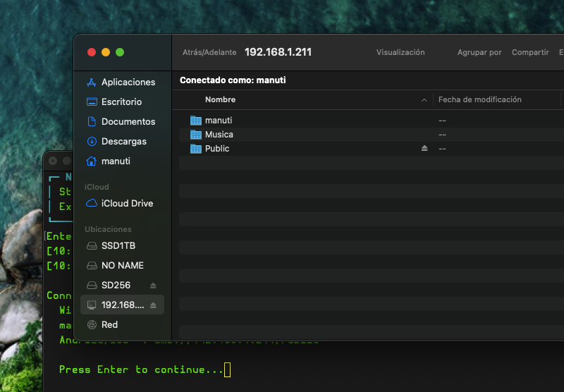This screenshot has height=392, width=564.
Task: Minimize the Finder window with the yellow button
Action: (106, 52)
